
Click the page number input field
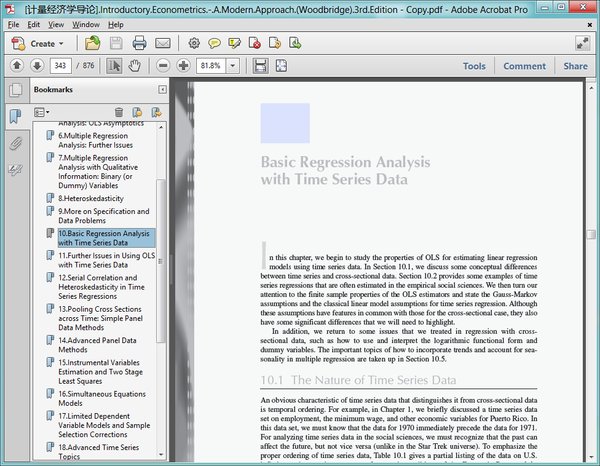tap(61, 66)
